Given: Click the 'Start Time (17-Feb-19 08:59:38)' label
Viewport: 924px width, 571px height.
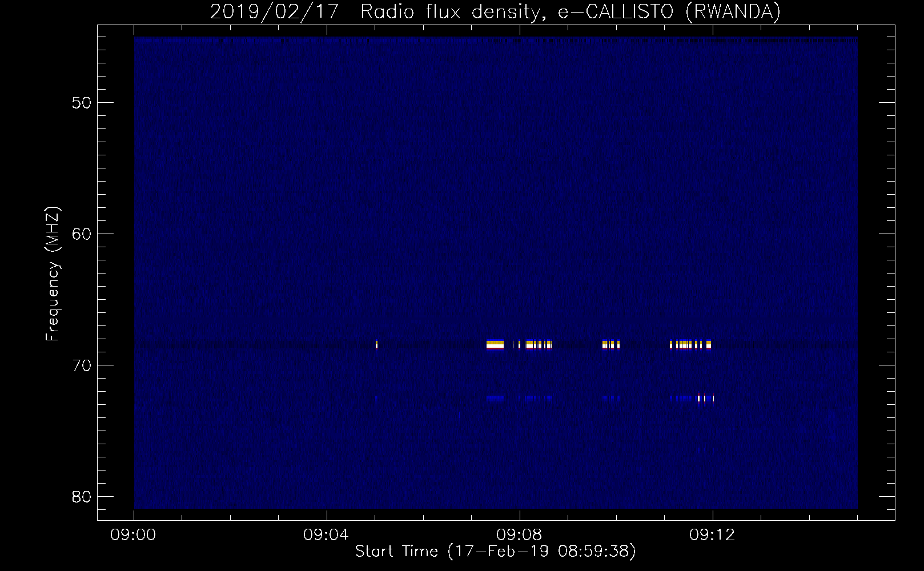Looking at the screenshot, I should (x=496, y=551).
